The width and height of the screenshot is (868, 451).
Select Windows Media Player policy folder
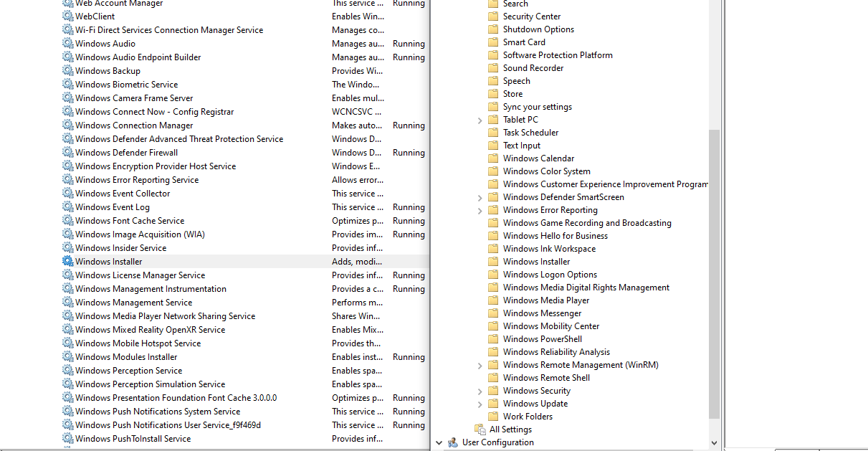546,300
